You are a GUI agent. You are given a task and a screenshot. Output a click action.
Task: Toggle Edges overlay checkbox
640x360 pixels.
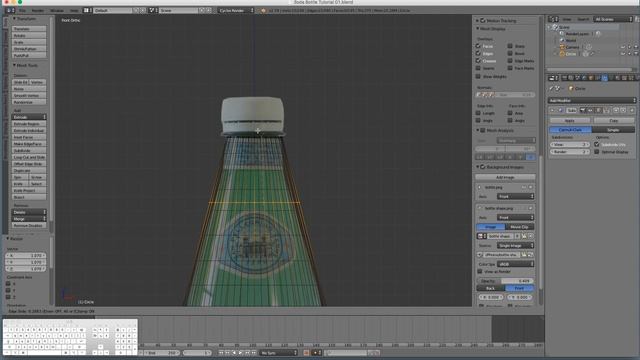click(x=478, y=53)
